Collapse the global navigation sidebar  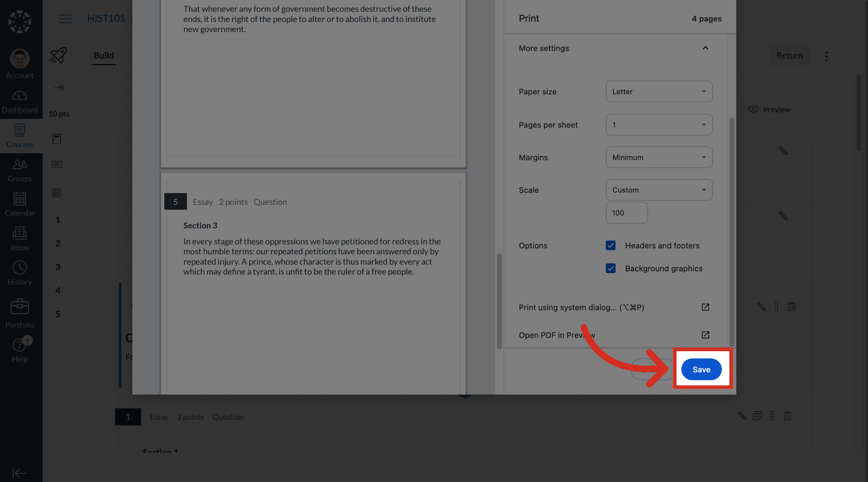tap(20, 473)
